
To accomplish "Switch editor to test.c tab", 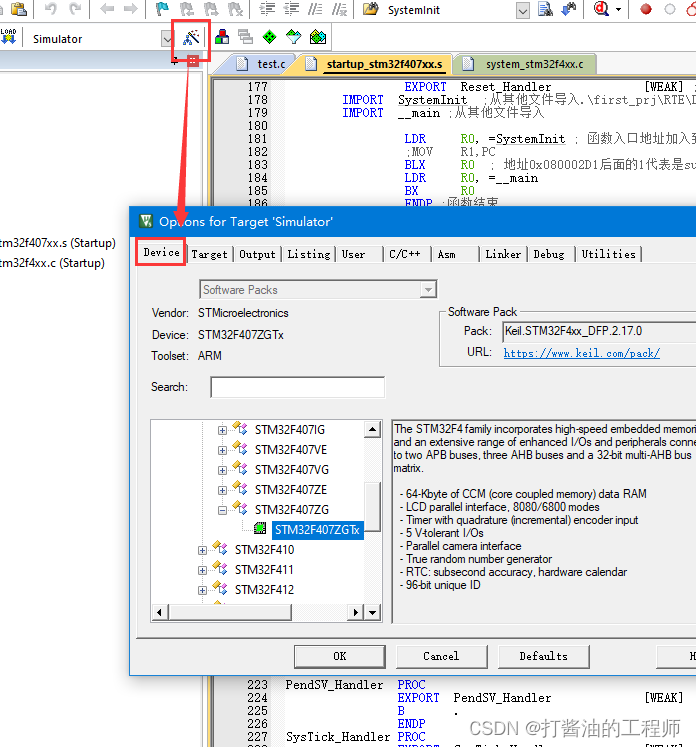I will click(262, 64).
